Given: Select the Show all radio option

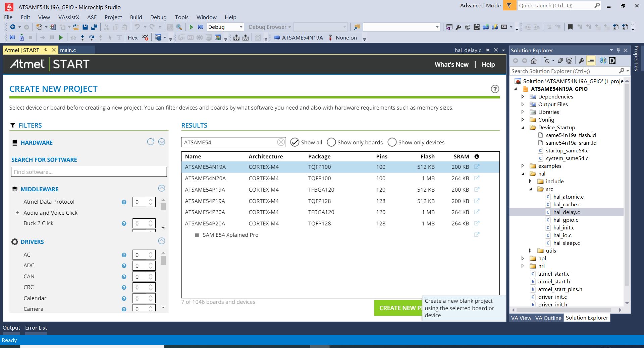Looking at the screenshot, I should point(306,142).
